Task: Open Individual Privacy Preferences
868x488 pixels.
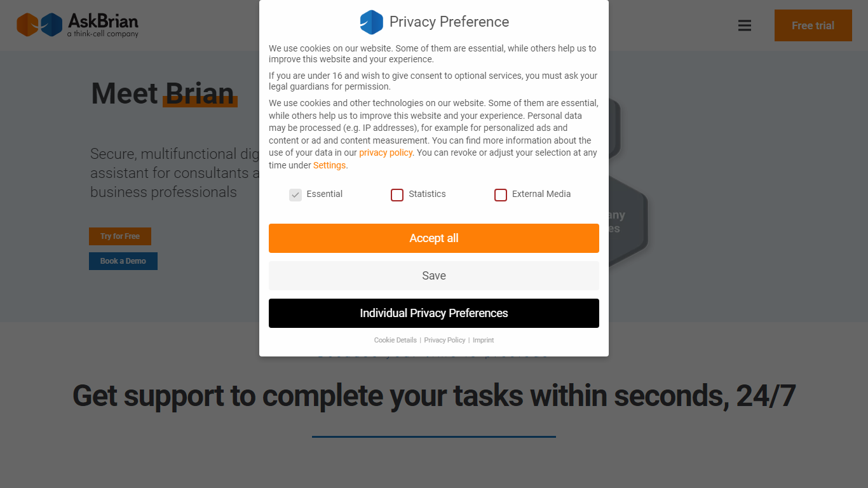Action: click(434, 313)
